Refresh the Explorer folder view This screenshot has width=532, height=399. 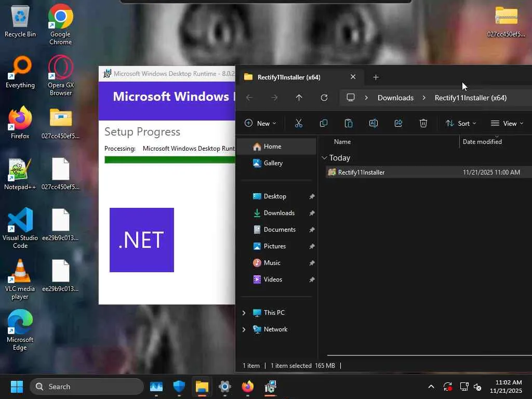click(324, 98)
